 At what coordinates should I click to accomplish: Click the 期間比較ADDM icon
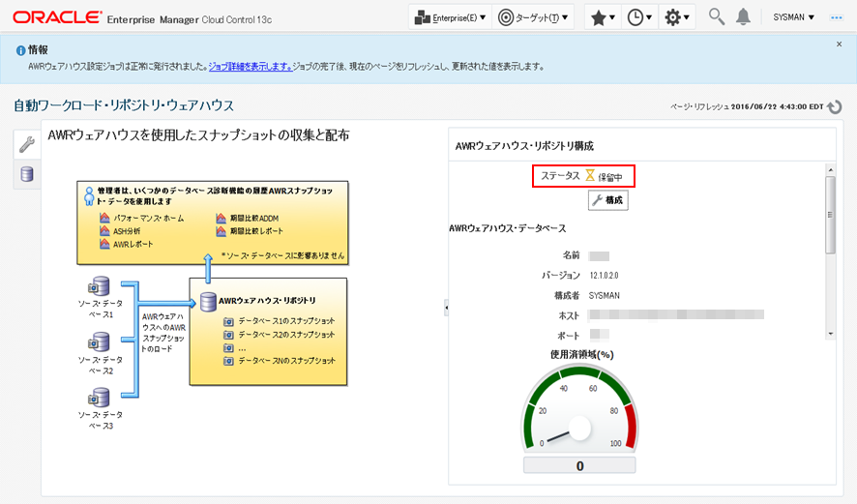[221, 218]
